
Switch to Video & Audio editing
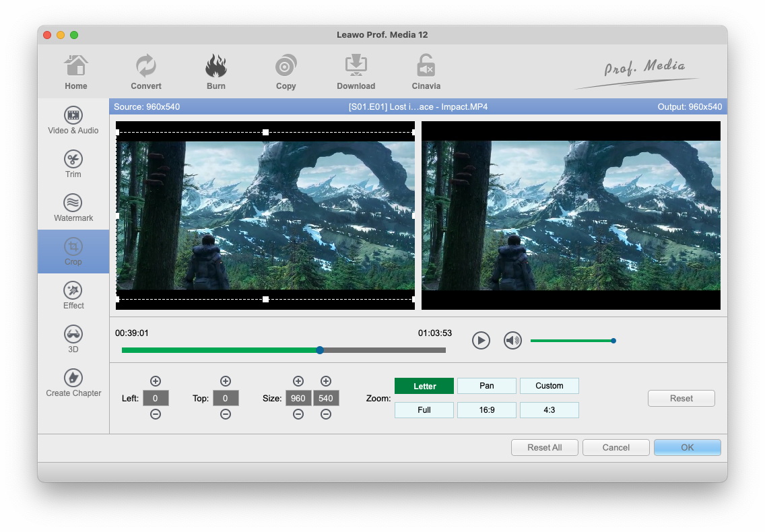73,120
